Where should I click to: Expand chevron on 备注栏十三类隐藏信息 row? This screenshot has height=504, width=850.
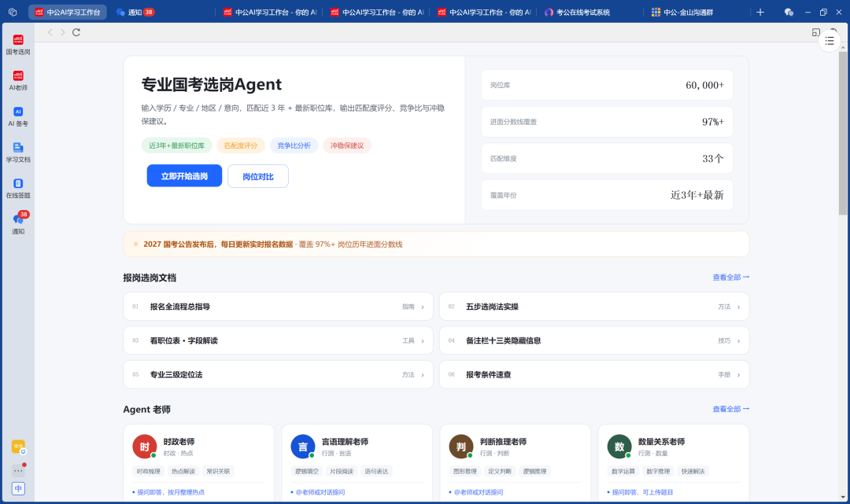[x=738, y=341]
